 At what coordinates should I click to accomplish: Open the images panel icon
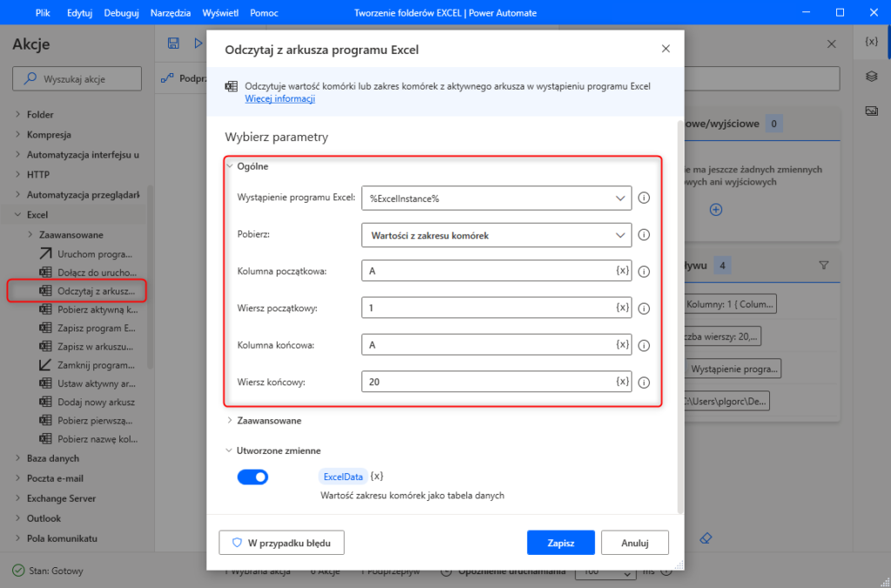point(870,110)
